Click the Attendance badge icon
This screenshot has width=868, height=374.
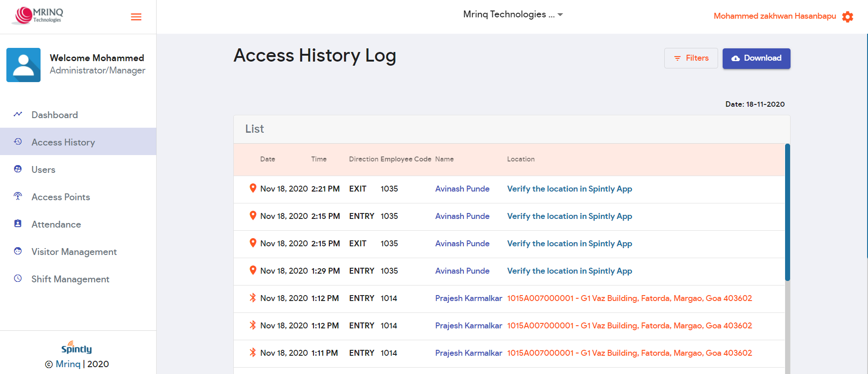(x=18, y=224)
